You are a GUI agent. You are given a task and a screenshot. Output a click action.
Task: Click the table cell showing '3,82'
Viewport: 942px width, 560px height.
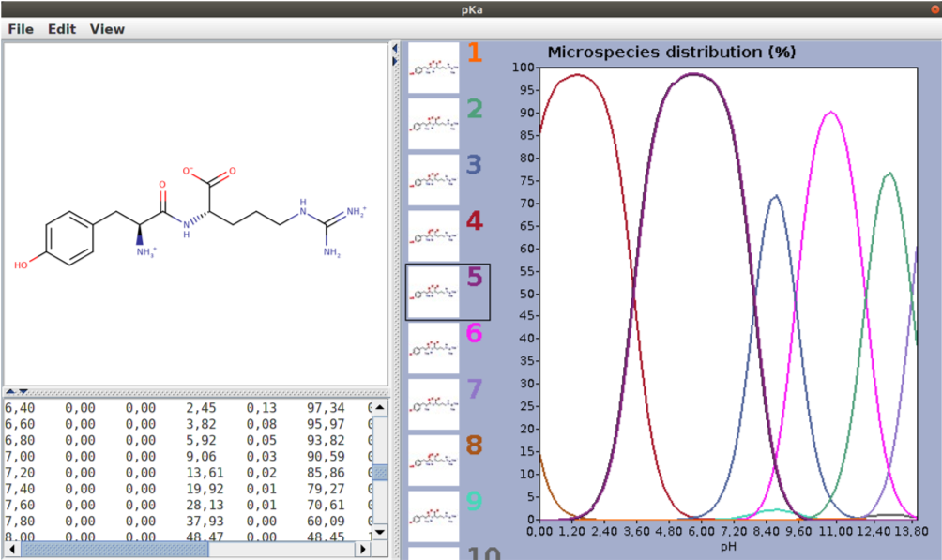pyautogui.click(x=201, y=424)
